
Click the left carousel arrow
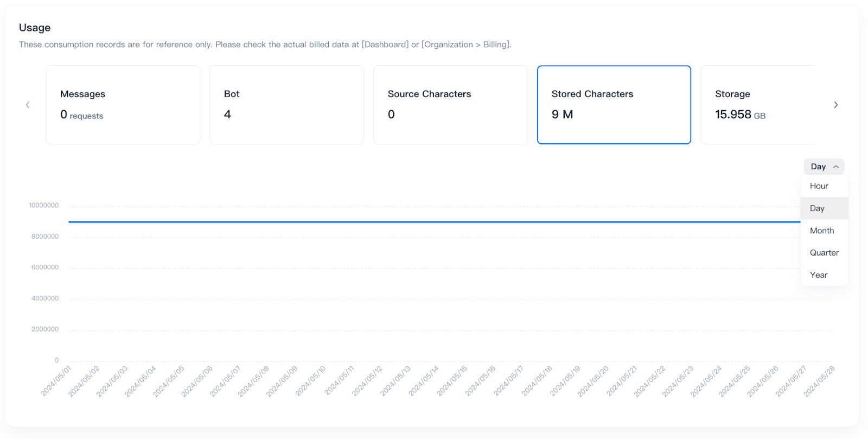(x=28, y=105)
